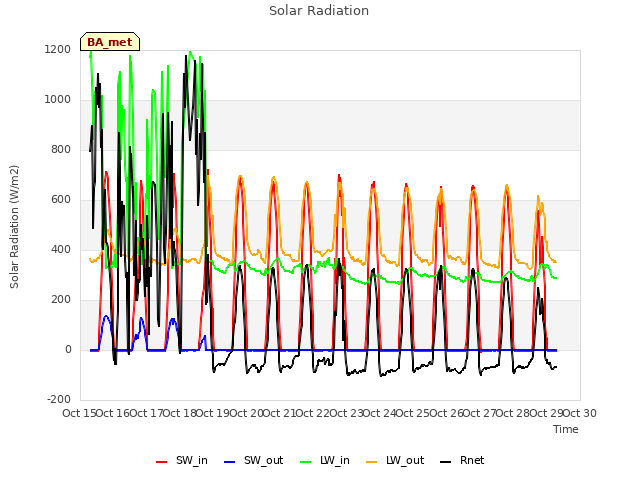Click the Oct 22 x-axis tick label
This screenshot has width=640, height=480.
(x=313, y=413)
